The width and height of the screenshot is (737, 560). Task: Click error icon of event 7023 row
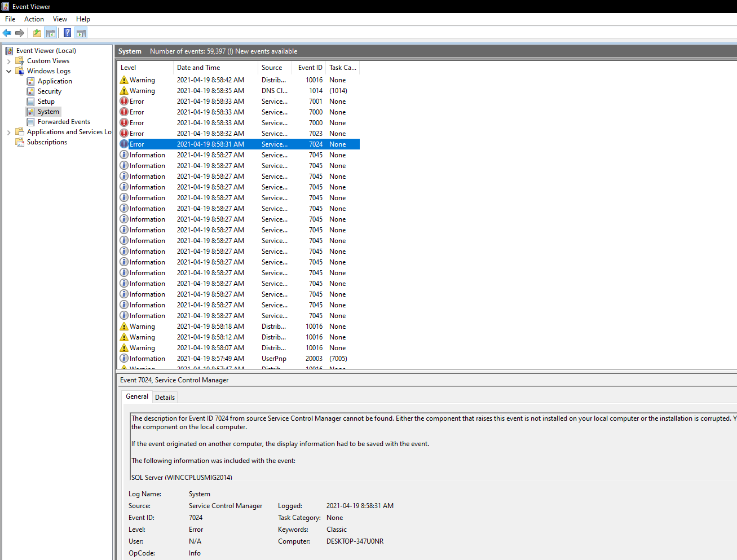(124, 134)
